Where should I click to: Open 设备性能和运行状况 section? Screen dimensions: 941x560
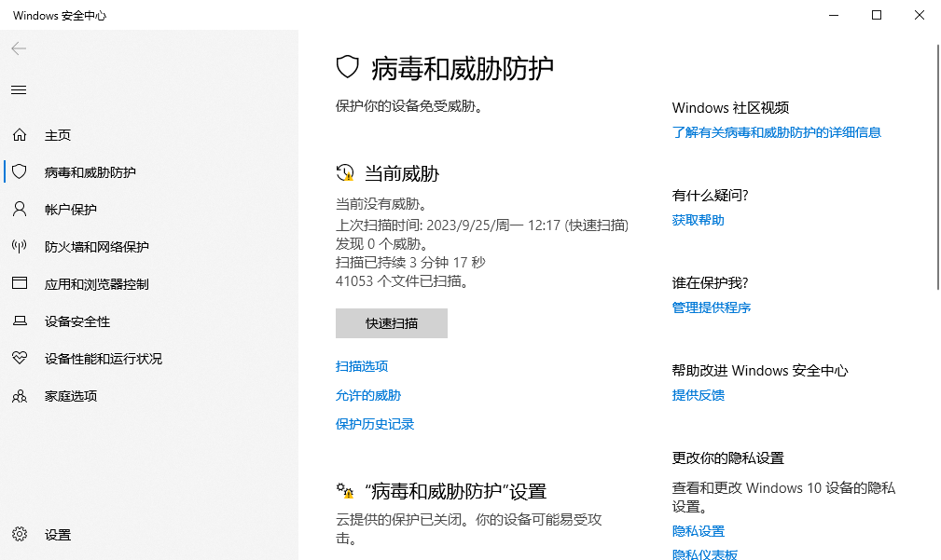click(x=104, y=359)
